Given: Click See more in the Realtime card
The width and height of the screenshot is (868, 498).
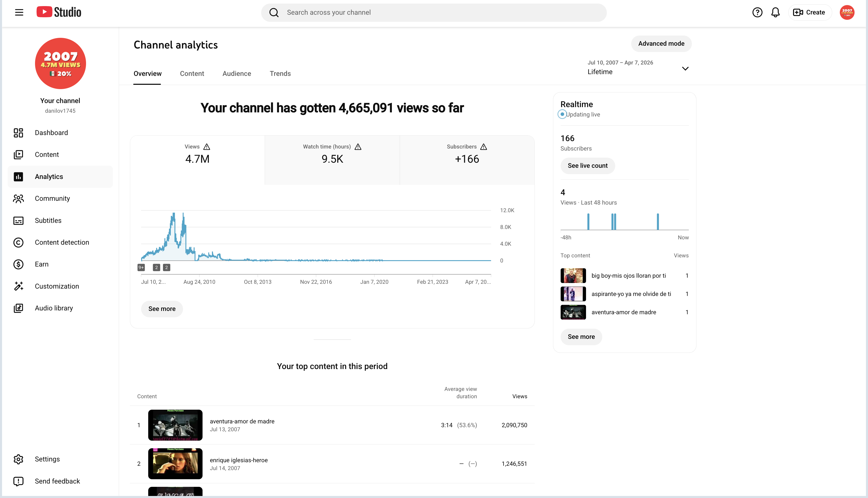Looking at the screenshot, I should pos(581,337).
